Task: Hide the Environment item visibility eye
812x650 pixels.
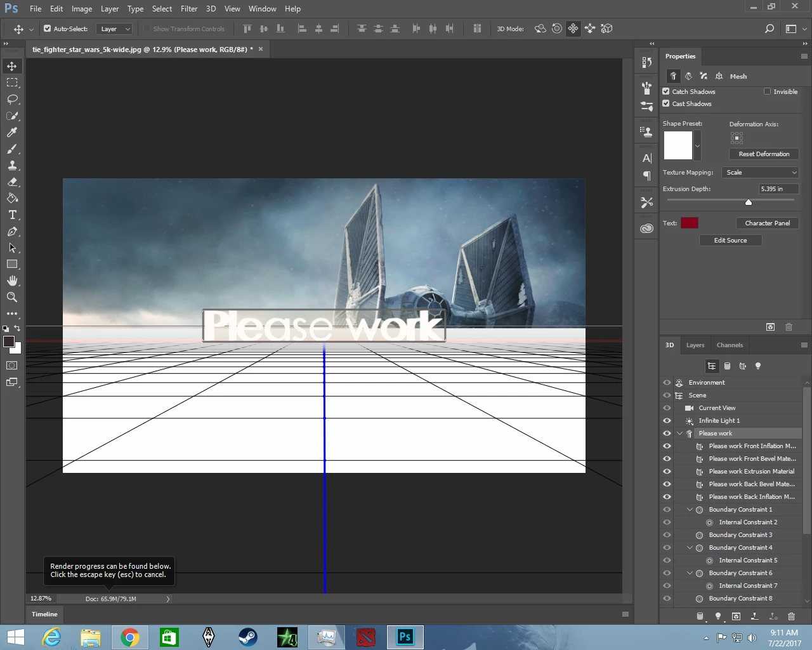Action: [x=667, y=383]
